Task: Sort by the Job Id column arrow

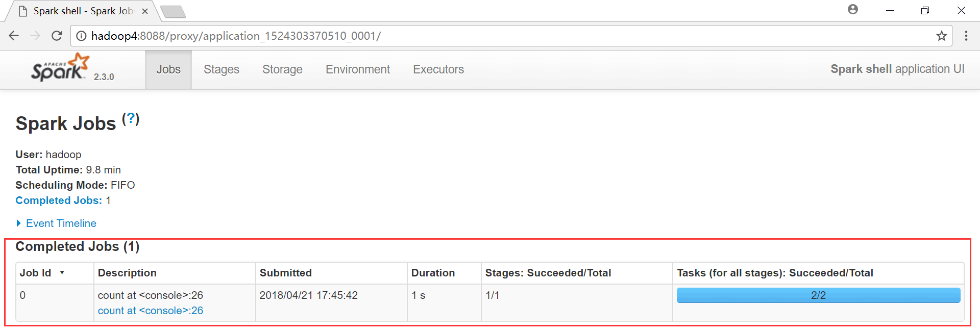Action: tap(62, 273)
